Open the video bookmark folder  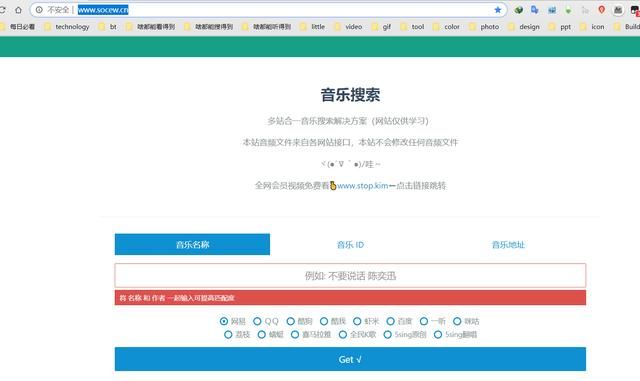[x=348, y=27]
